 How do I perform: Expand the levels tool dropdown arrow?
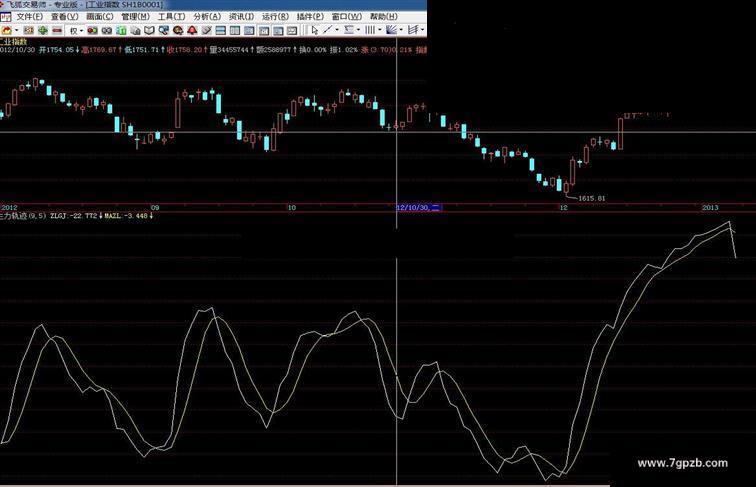359,30
